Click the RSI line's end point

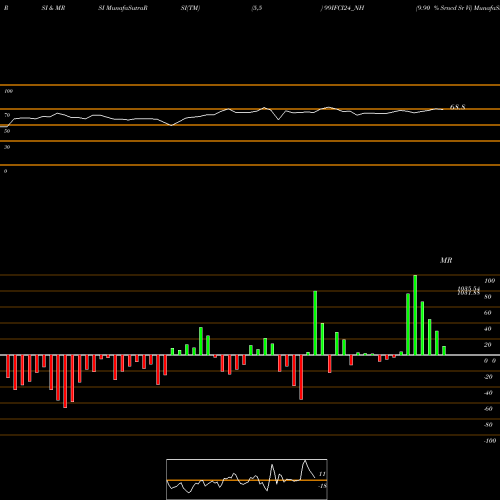pos(443,109)
